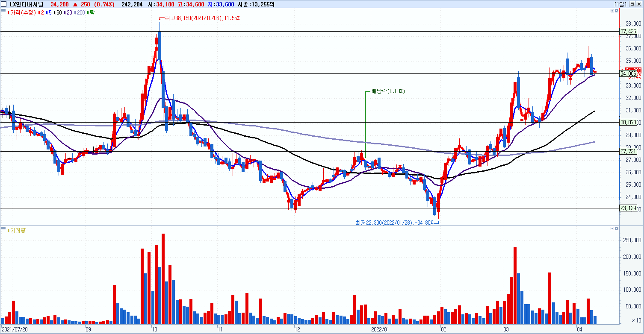
Task: Click the 최저22,300 low price annotation
Action: (x=398, y=222)
